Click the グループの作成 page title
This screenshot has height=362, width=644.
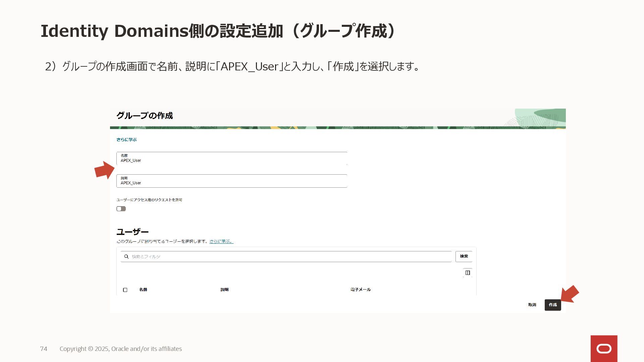(145, 116)
